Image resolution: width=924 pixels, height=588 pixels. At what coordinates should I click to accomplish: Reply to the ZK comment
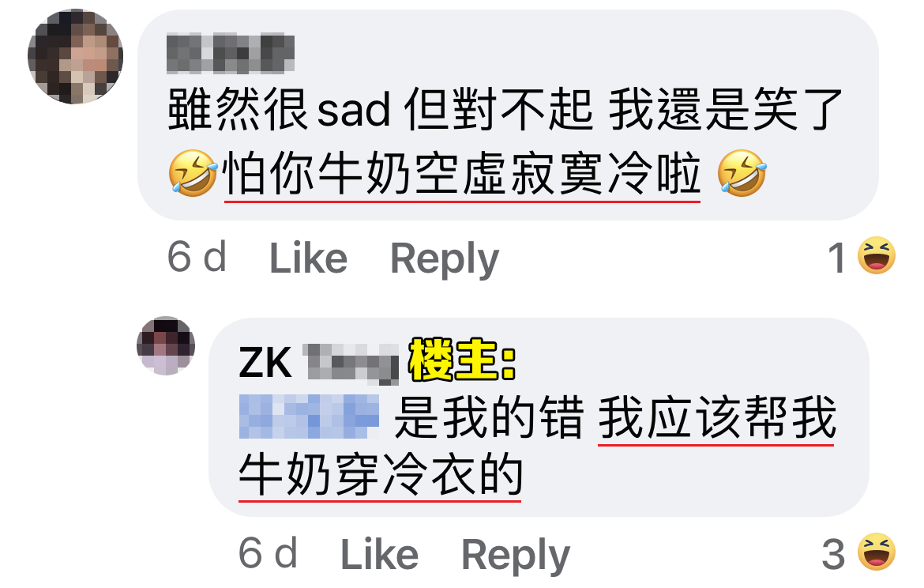point(516,555)
